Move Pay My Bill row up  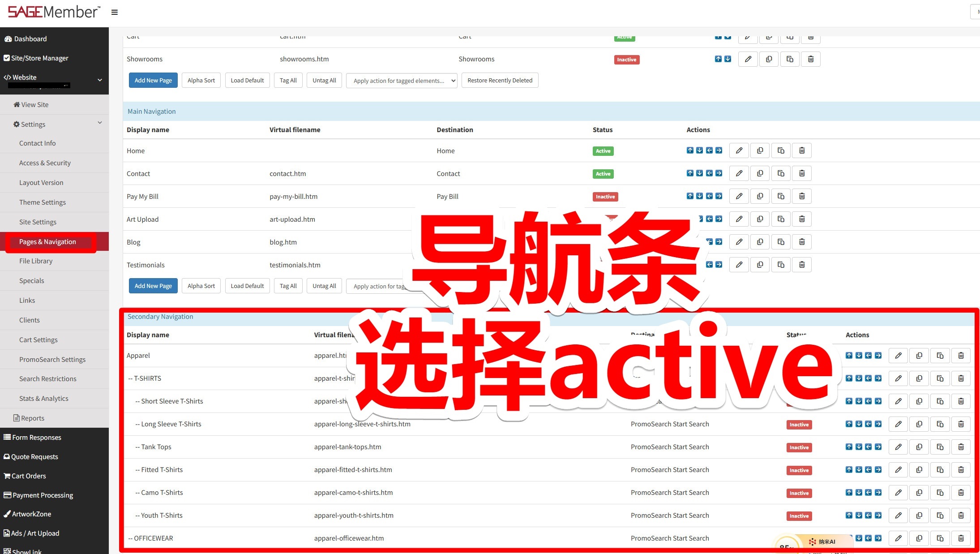690,196
